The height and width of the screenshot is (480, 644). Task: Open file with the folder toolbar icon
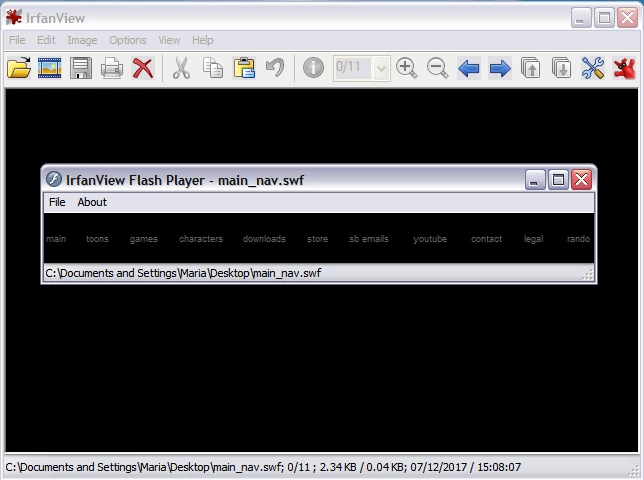[x=19, y=68]
